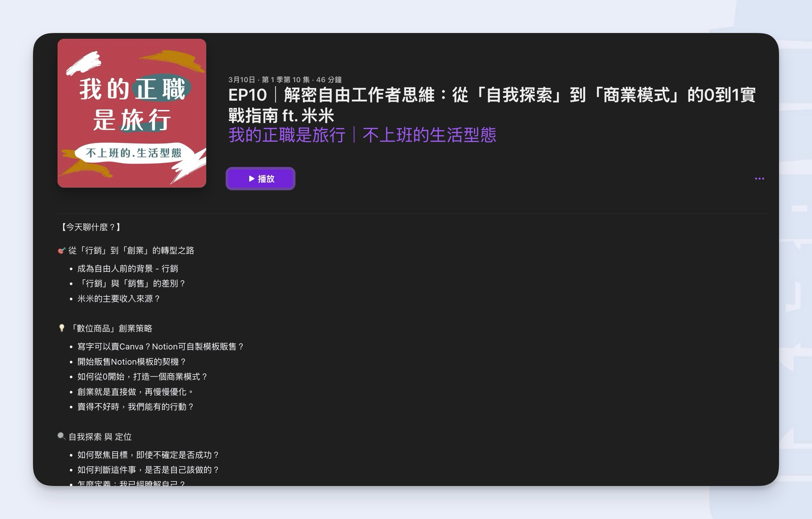
Task: Click the section title 從「行銷」到「創業」的轉型之路
Action: pos(131,250)
